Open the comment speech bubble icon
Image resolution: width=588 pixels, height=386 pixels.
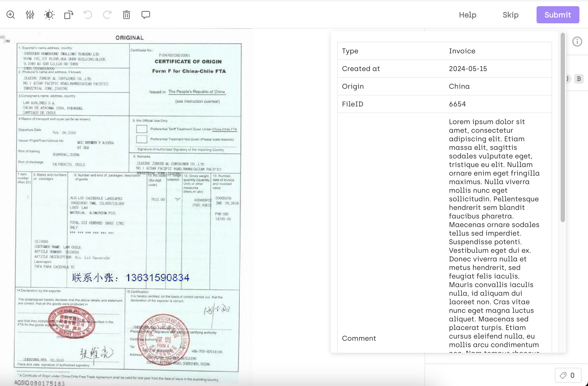146,15
